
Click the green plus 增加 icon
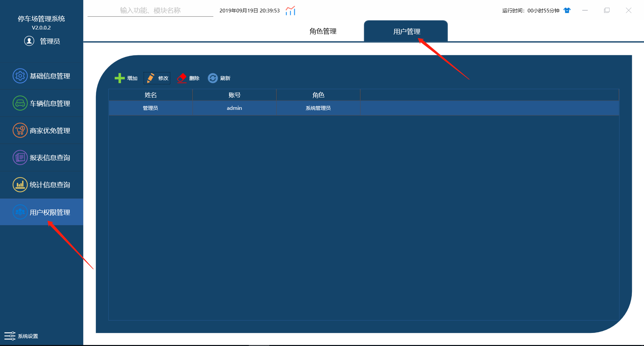pos(119,78)
